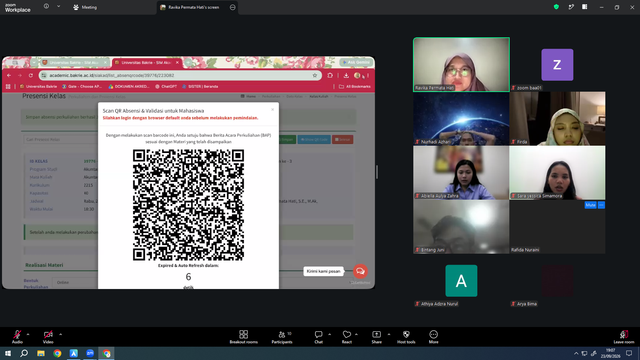Open the Participants panel

click(282, 337)
